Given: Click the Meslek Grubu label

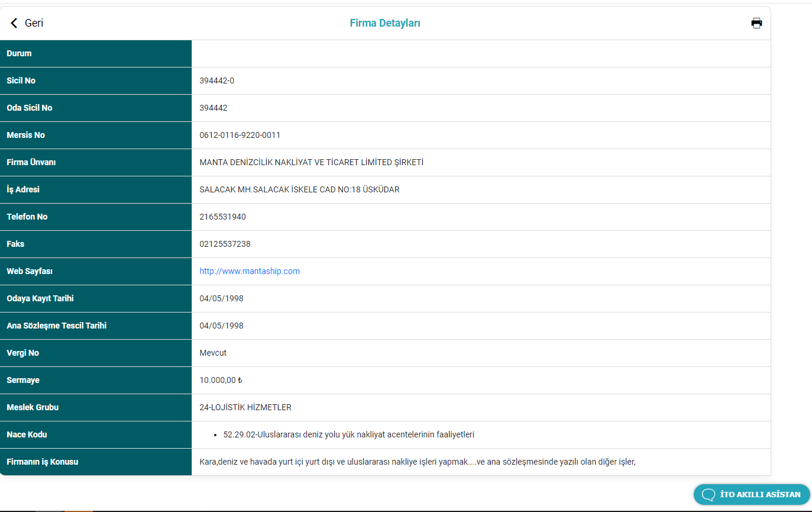Looking at the screenshot, I should click(33, 407).
